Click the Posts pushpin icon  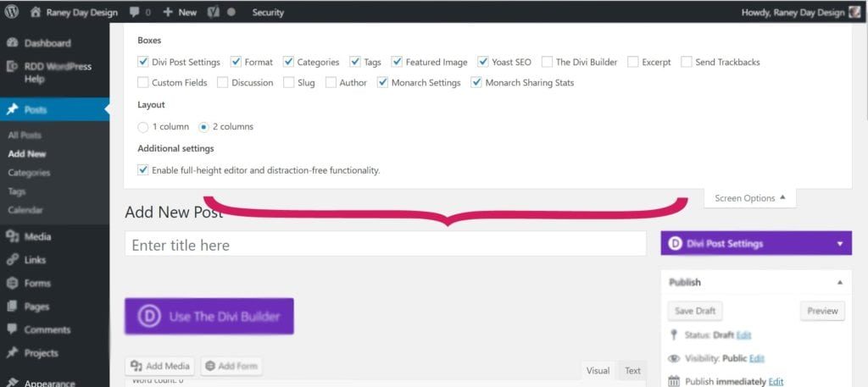13,109
